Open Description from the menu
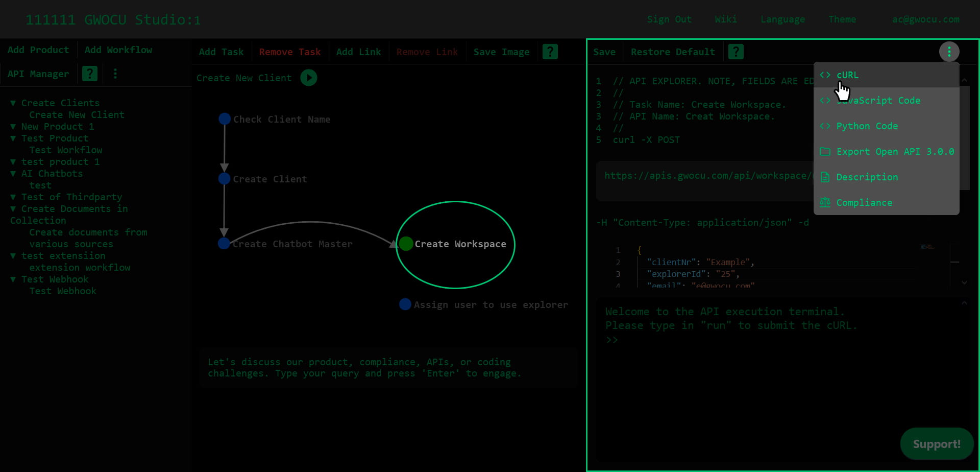The width and height of the screenshot is (980, 472). [887, 177]
